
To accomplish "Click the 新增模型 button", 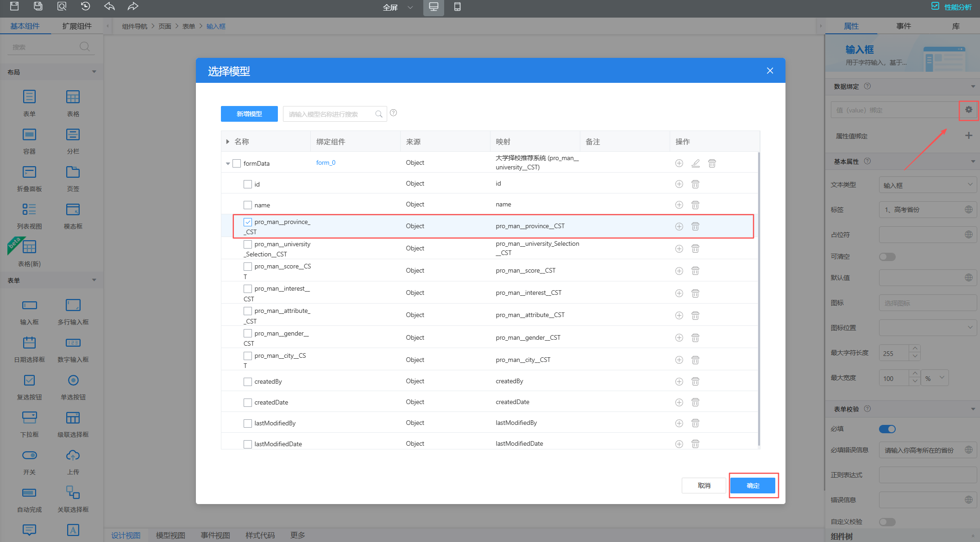I will tap(249, 114).
